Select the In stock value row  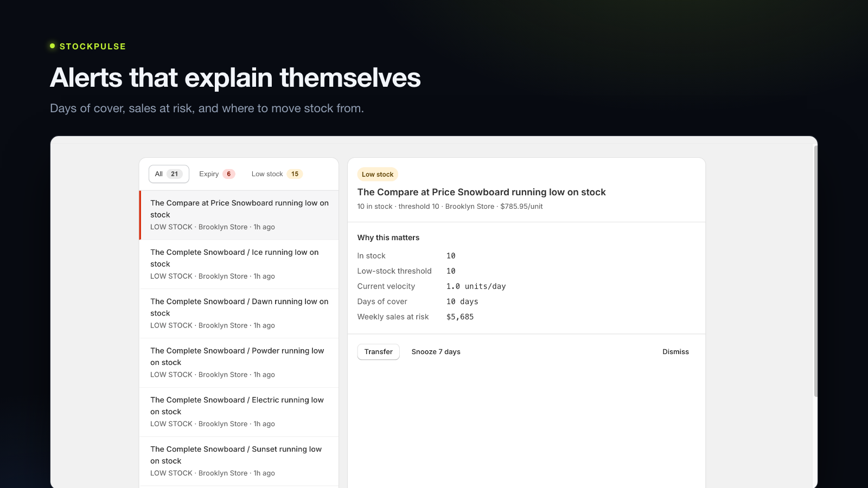(406, 256)
